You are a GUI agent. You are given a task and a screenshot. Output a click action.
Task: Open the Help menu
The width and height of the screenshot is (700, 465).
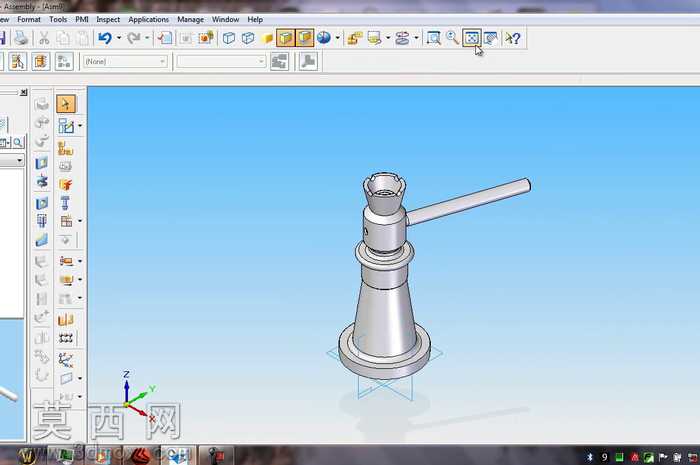pyautogui.click(x=255, y=20)
